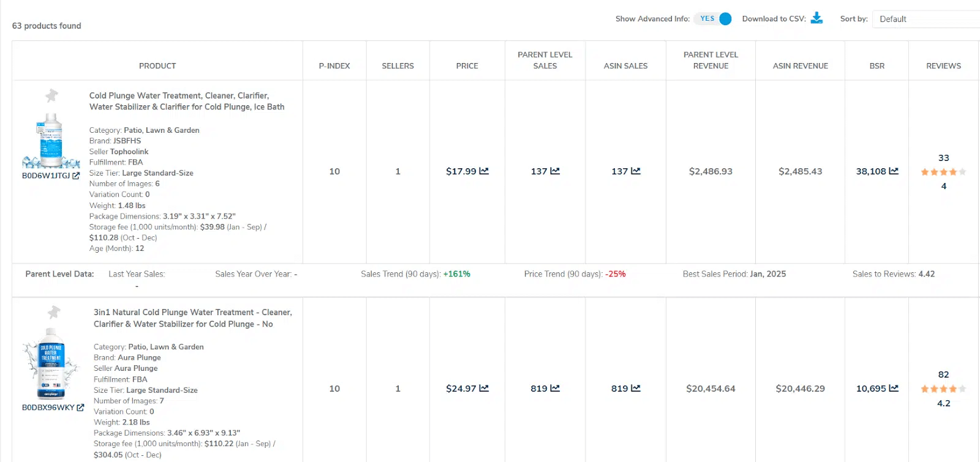
Task: Click the JSBFHS bottle product thumbnail
Action: 51,141
